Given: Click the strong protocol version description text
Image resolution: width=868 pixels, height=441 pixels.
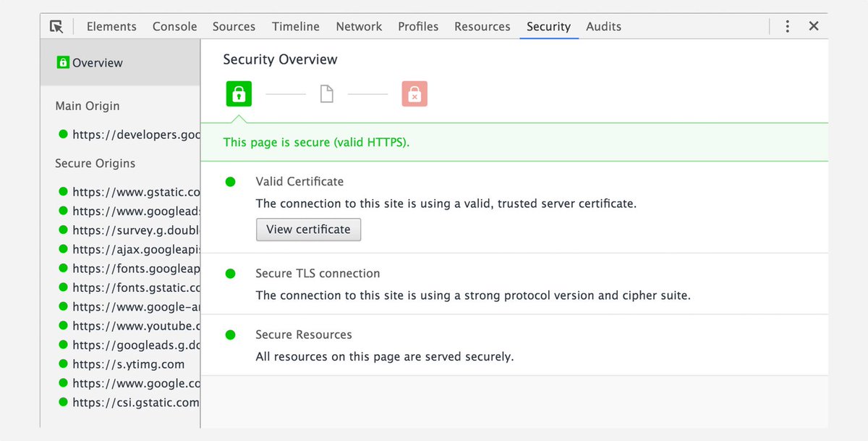Looking at the screenshot, I should (x=473, y=295).
